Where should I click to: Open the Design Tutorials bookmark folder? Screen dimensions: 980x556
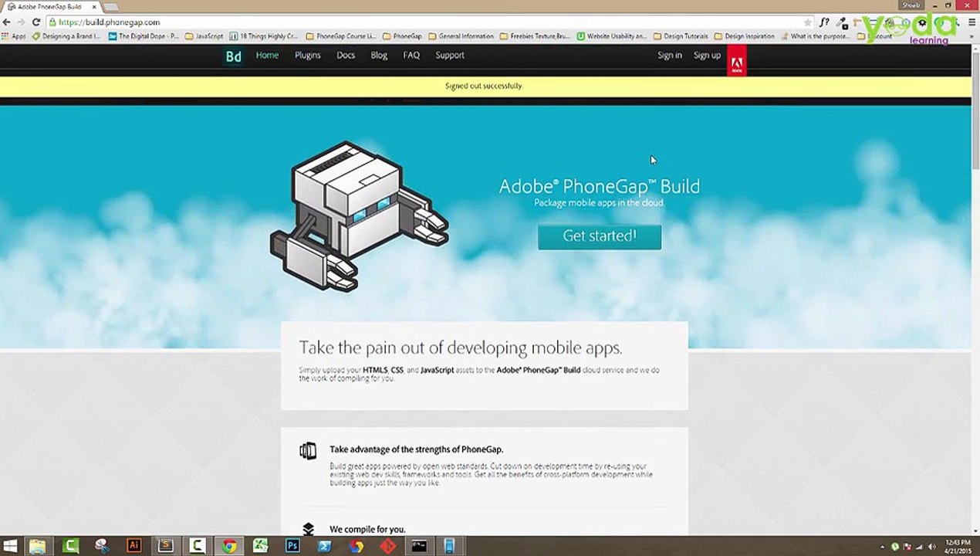click(x=681, y=36)
